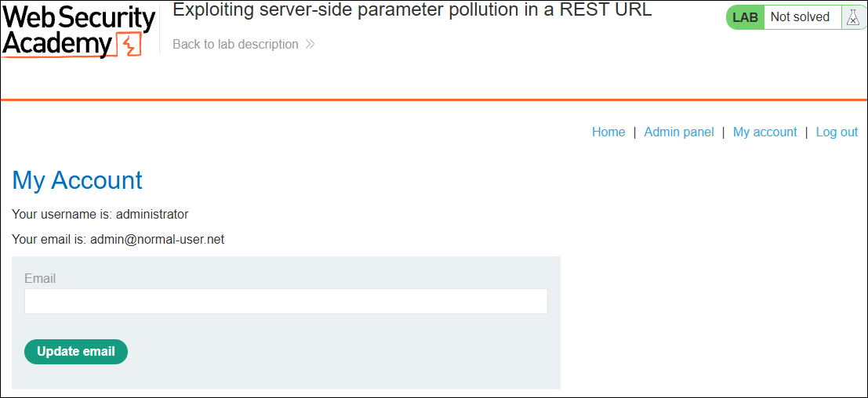Click the Update email button
868x398 pixels.
(x=76, y=352)
